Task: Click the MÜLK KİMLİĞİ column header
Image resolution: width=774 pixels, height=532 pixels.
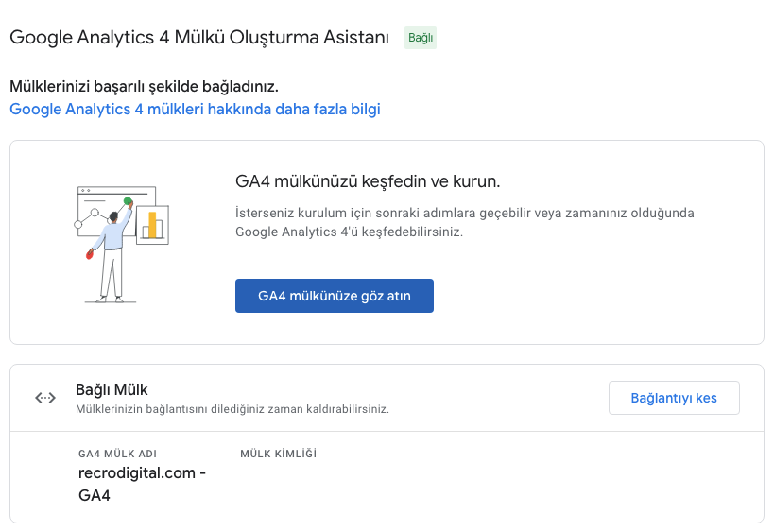Action: [279, 454]
